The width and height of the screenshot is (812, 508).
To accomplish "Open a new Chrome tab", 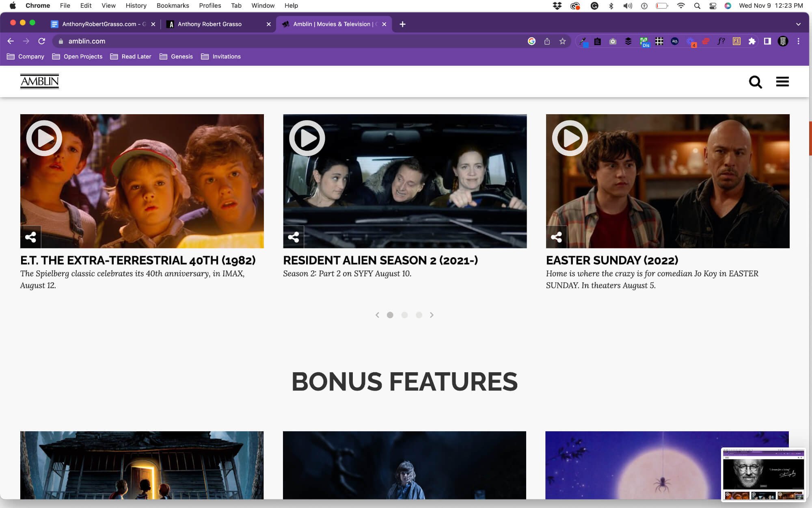I will pyautogui.click(x=402, y=24).
